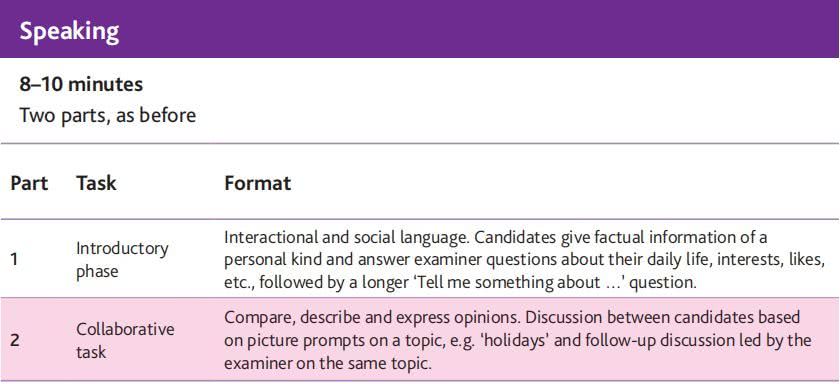This screenshot has width=840, height=384.
Task: Select part number 2 in the pink row
Action: click(14, 341)
